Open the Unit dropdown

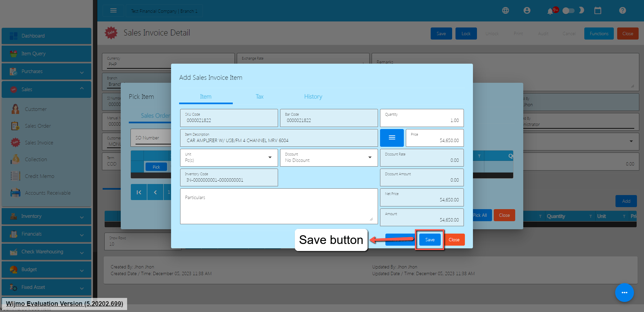tap(229, 158)
